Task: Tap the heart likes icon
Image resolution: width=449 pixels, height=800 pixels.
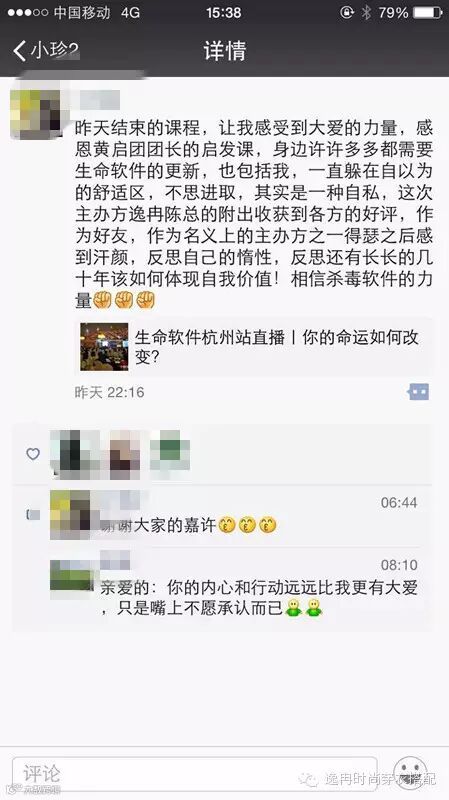Action: pyautogui.click(x=33, y=454)
